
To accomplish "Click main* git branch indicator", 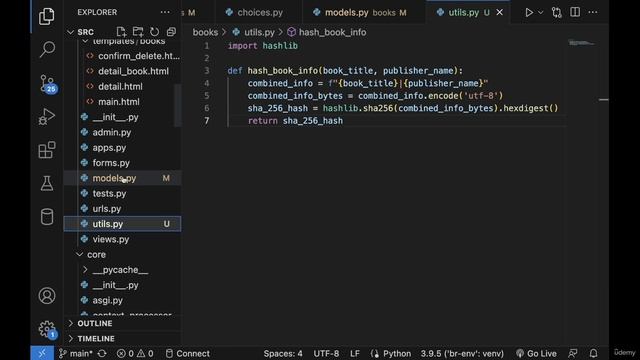I will pyautogui.click(x=76, y=353).
